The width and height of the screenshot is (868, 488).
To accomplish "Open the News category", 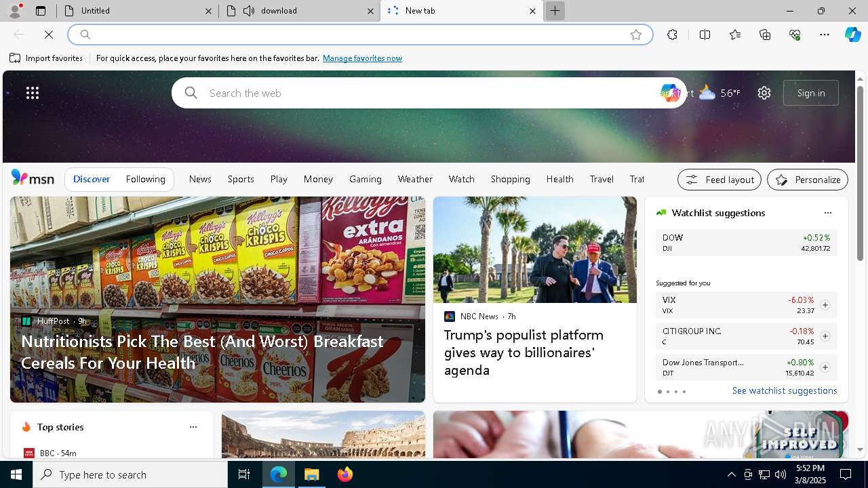I will coord(200,179).
